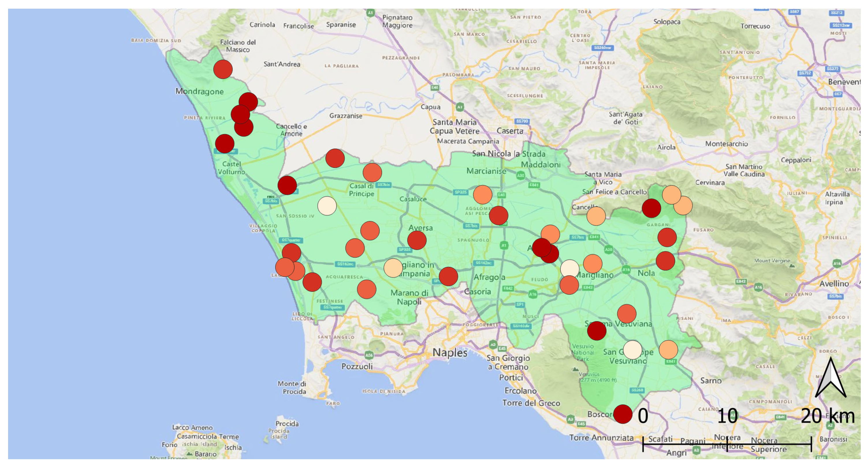Select the pale orange marker over Giugliano in Campania
868x467 pixels.
[393, 268]
